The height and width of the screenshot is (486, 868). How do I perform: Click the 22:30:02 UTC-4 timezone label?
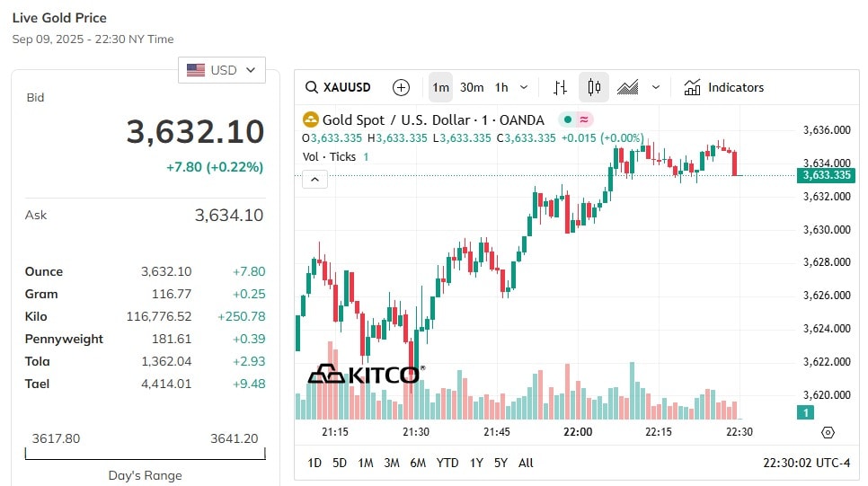tap(806, 463)
